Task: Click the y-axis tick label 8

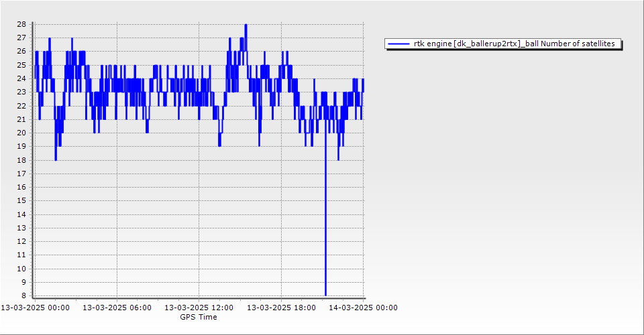Action: pos(23,295)
